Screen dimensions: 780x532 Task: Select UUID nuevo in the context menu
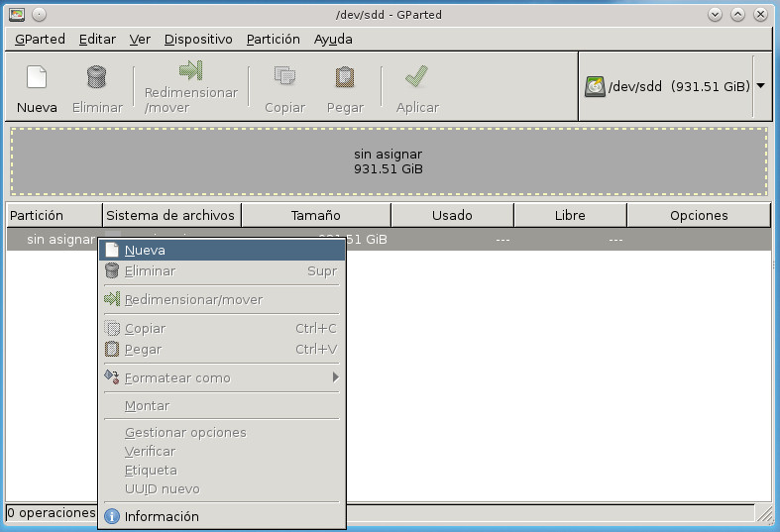pos(222,489)
